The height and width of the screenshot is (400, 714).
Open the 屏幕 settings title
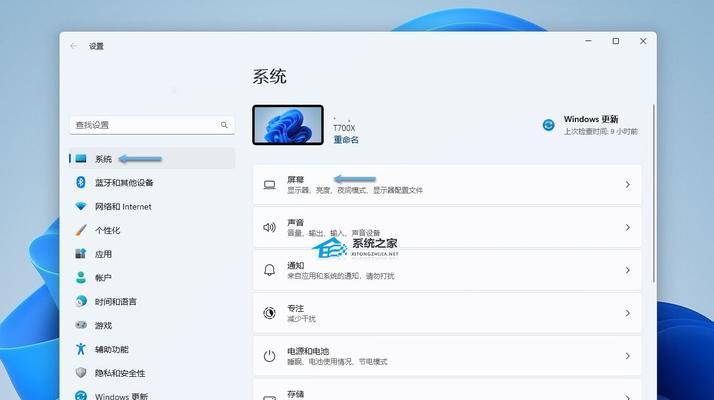(x=295, y=179)
